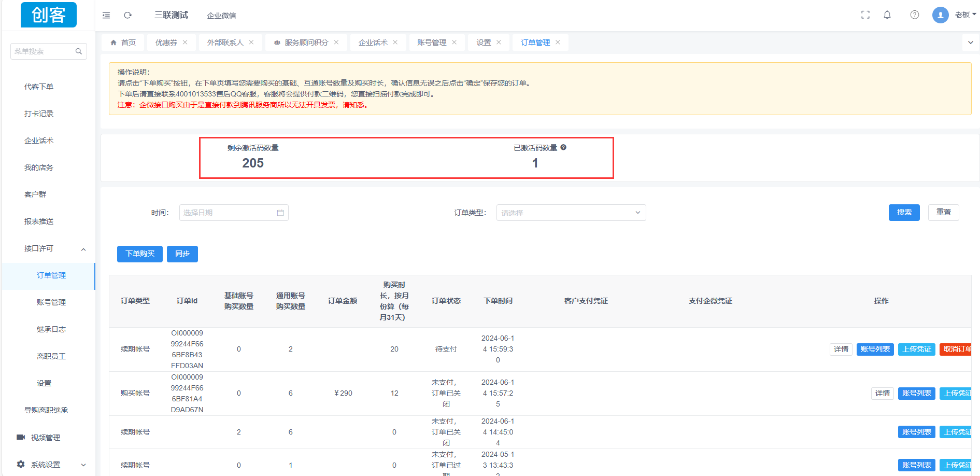Screen dimensions: 980x476
Task: Switch to the 外部联系人 tab
Action: pyautogui.click(x=225, y=43)
